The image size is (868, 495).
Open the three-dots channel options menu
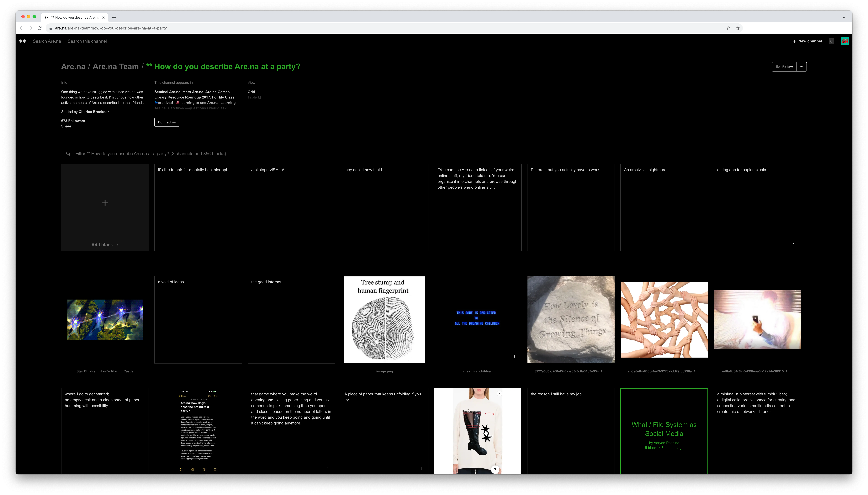[x=801, y=67]
